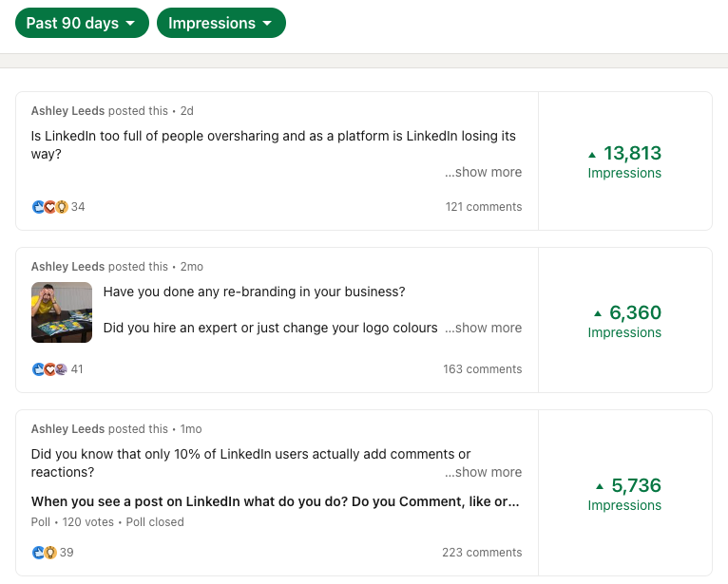Click the green arrow beside 6,360
Image resolution: width=728 pixels, height=584 pixels.
[598, 313]
